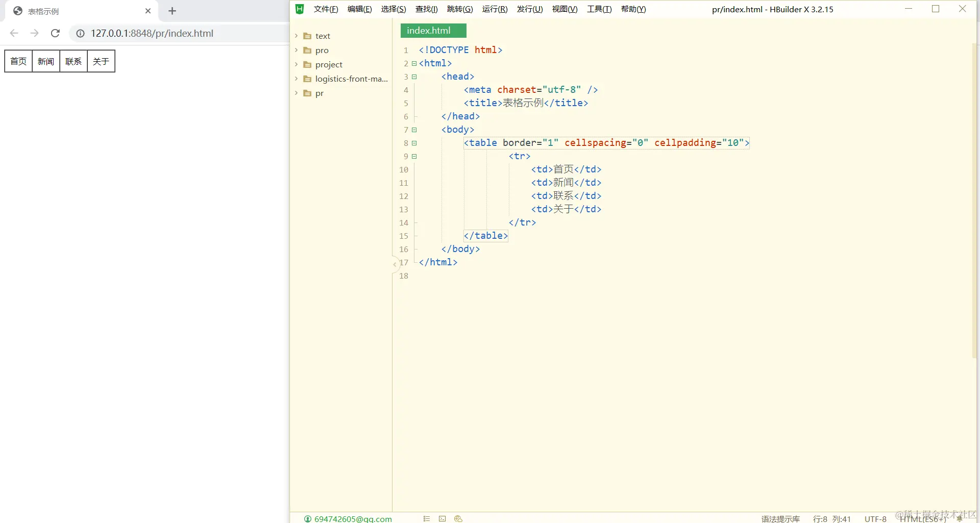Screen dimensions: 980x523
Task: Collapse the html tag fold on line 2
Action: [414, 63]
